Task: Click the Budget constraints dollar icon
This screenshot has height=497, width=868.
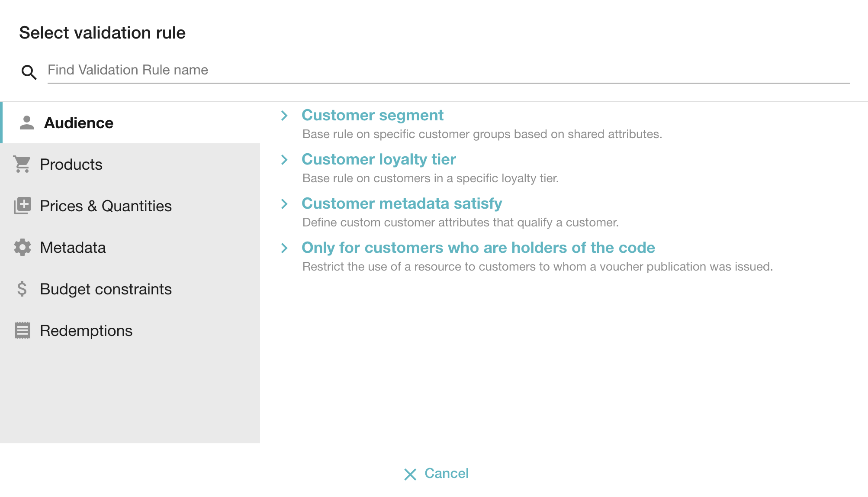Action: click(x=22, y=289)
